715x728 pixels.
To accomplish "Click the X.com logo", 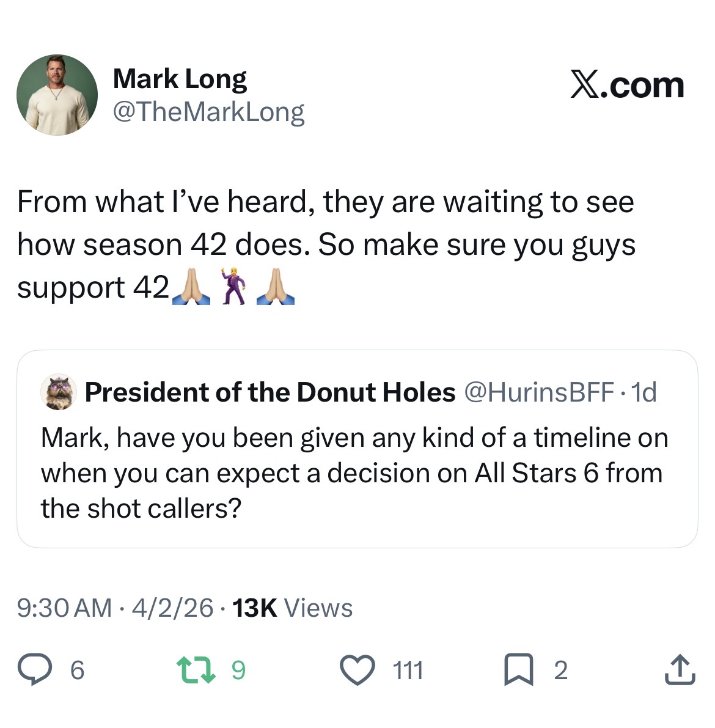I will tap(627, 86).
